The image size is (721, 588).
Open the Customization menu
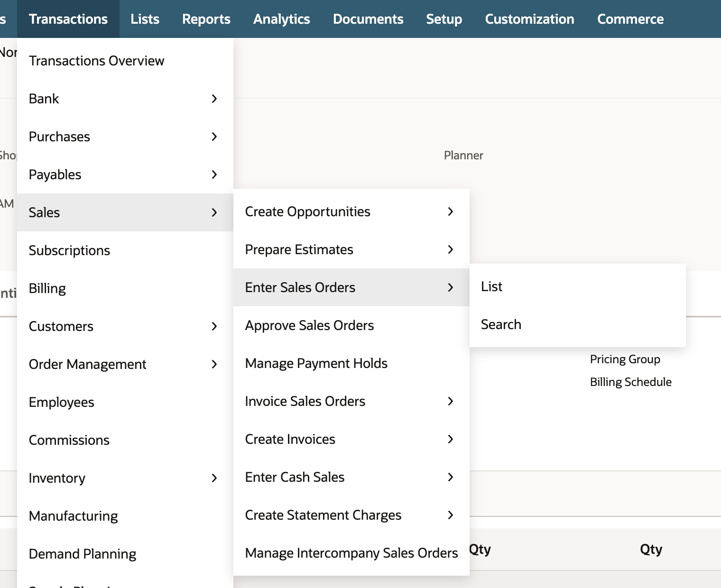click(529, 19)
